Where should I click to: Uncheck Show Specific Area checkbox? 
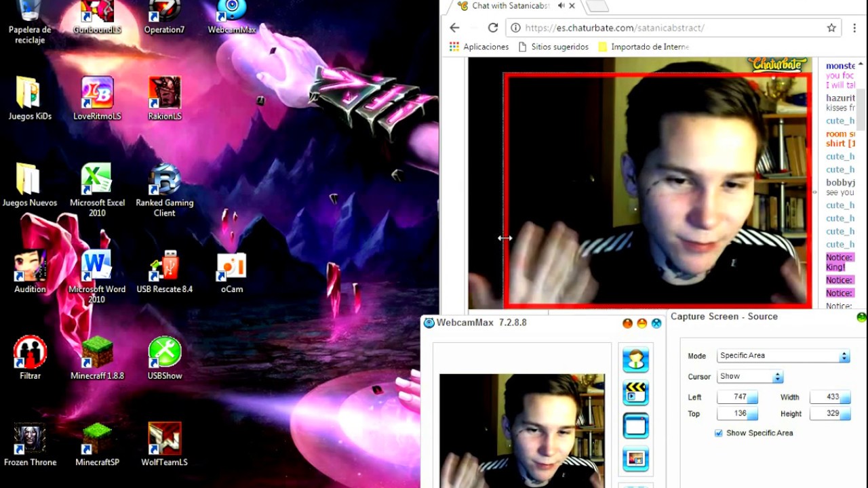click(719, 433)
